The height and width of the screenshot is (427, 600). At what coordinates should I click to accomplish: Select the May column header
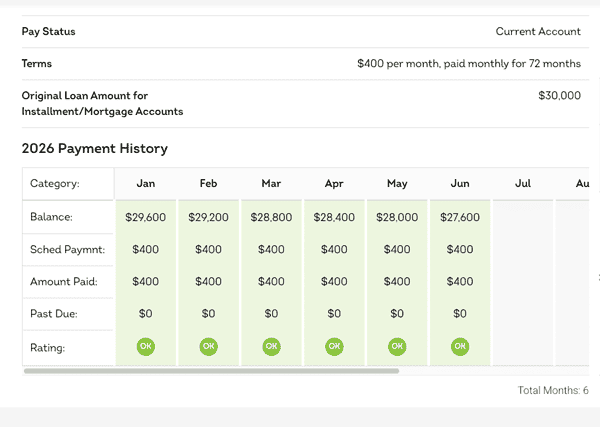tap(397, 184)
